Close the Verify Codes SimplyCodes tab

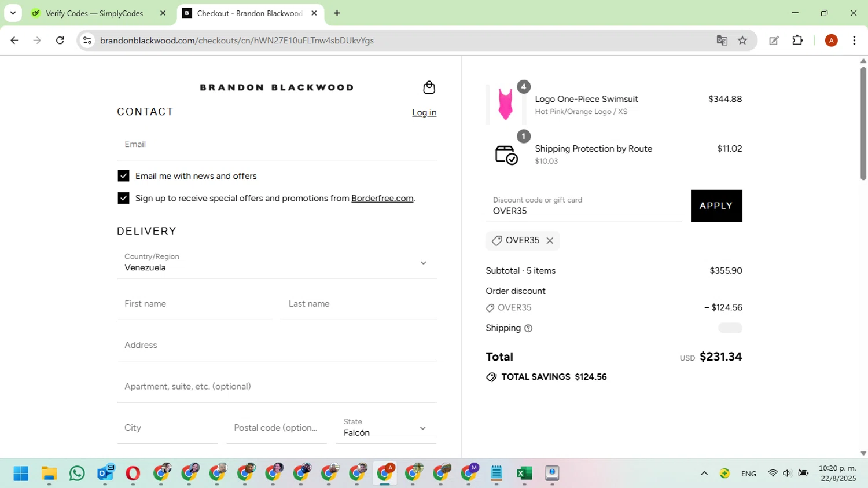tap(163, 13)
